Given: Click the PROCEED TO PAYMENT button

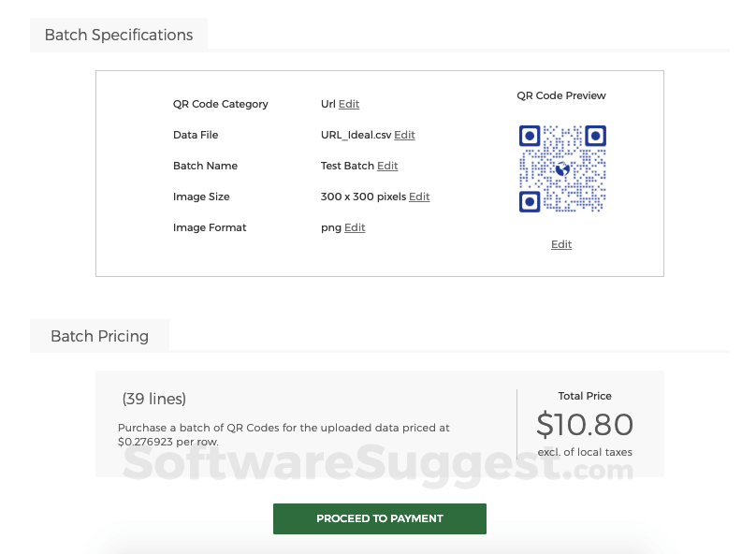Looking at the screenshot, I should point(379,518).
